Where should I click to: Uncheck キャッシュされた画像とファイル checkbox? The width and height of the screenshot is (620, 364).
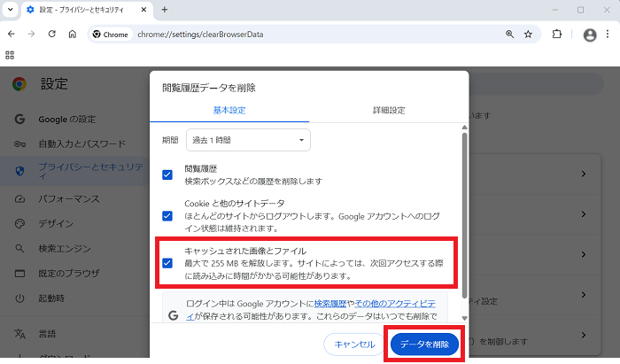167,263
